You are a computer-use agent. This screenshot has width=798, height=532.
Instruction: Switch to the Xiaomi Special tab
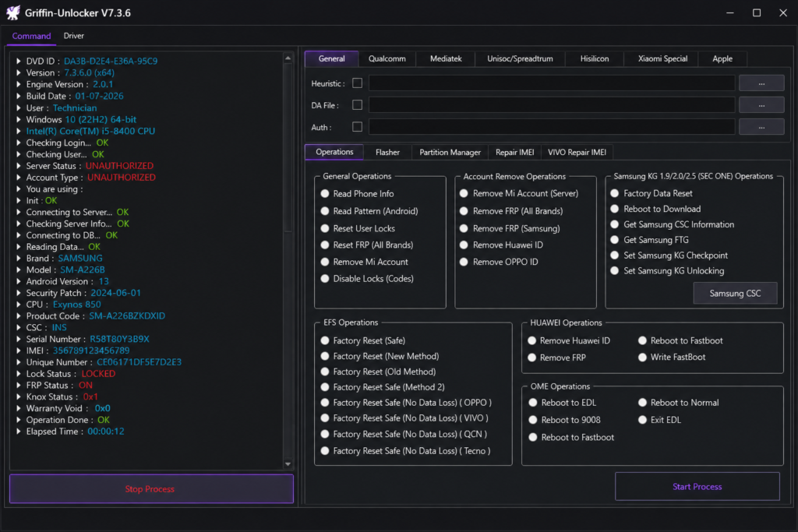[x=662, y=58]
